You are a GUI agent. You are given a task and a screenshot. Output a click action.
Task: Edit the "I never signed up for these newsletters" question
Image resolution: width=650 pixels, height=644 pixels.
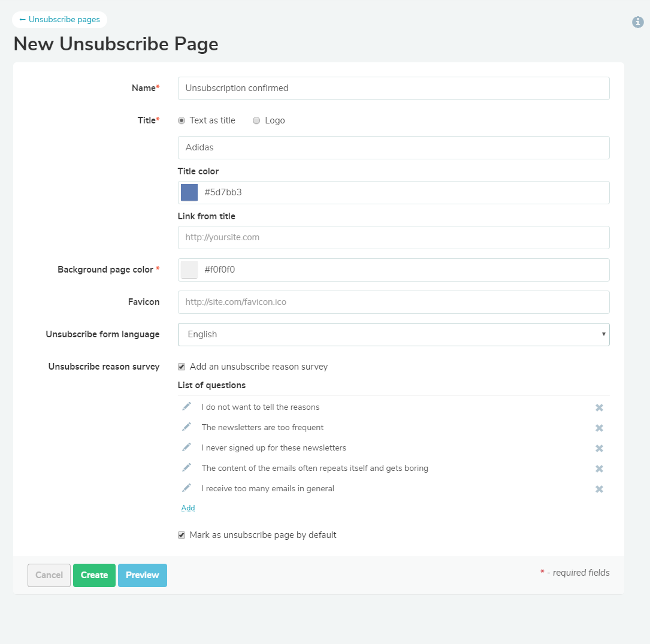click(x=186, y=448)
